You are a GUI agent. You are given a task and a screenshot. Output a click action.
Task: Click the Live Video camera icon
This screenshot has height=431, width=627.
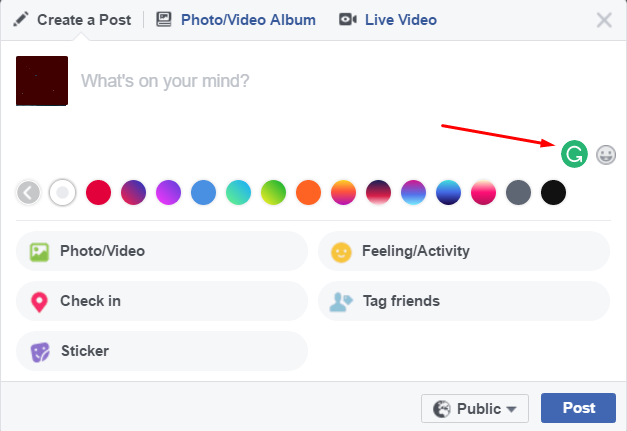[x=347, y=19]
